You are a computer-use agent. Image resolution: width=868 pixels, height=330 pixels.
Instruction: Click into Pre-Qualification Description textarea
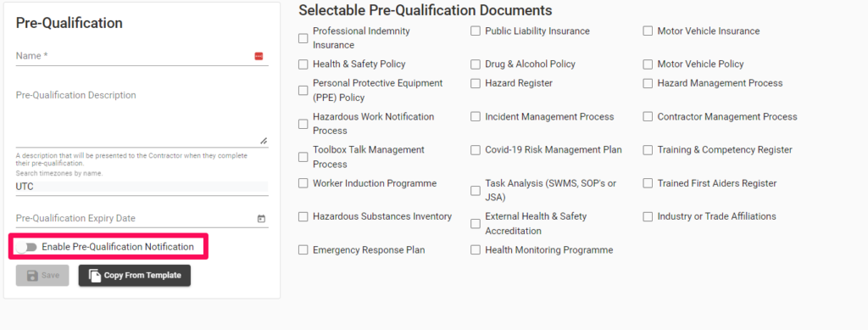pyautogui.click(x=142, y=116)
